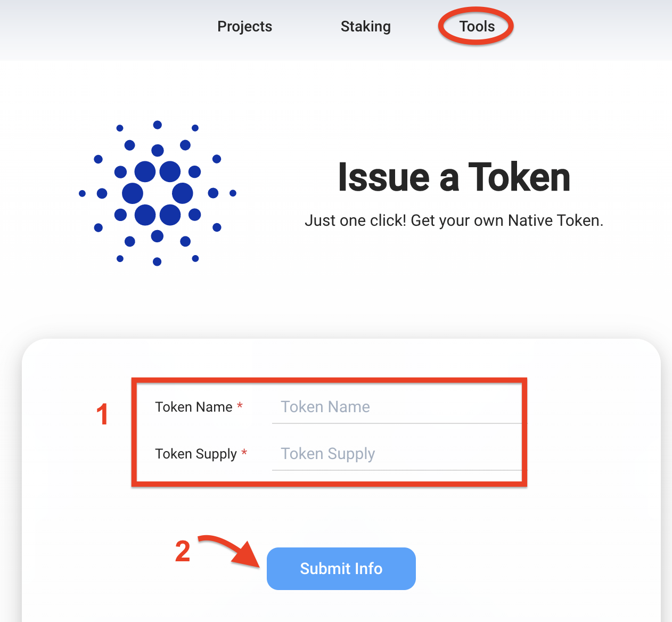Click the required asterisk beside Token Supply

244,453
